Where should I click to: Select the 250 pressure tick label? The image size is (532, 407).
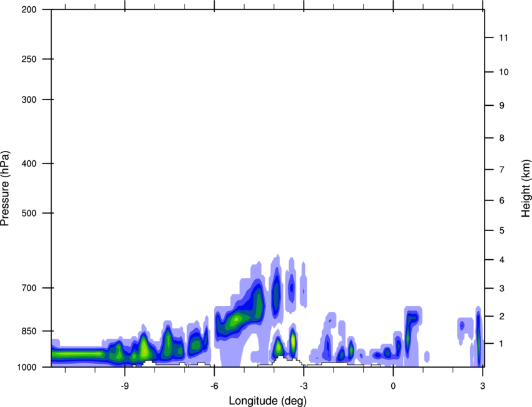click(x=29, y=59)
